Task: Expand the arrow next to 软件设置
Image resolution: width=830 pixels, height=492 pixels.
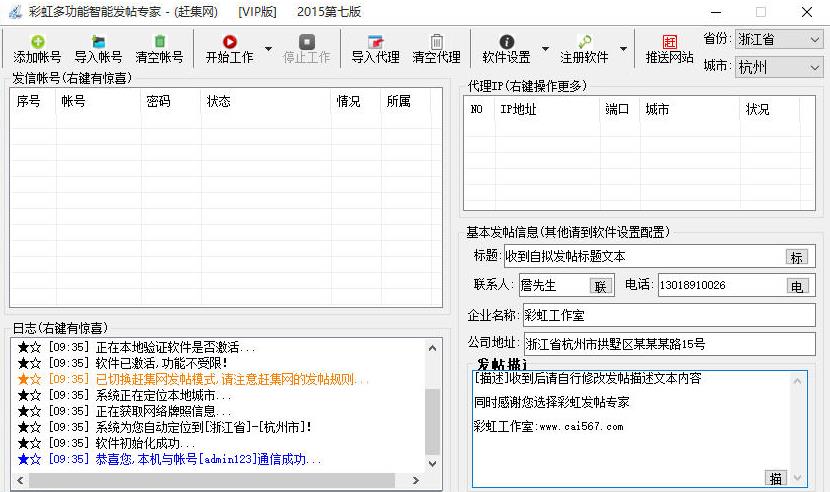Action: (545, 49)
